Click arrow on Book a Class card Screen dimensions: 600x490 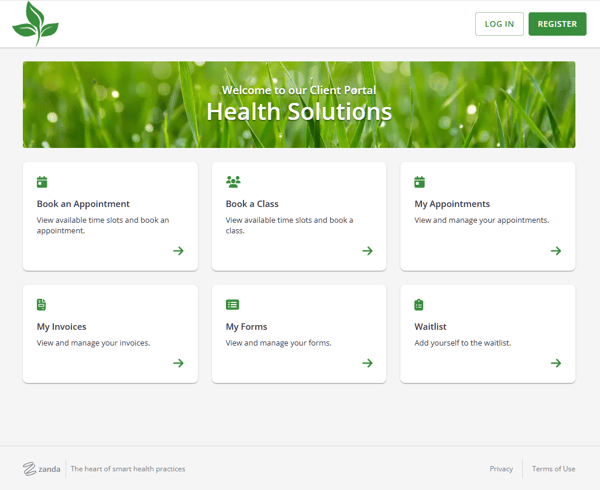(367, 251)
